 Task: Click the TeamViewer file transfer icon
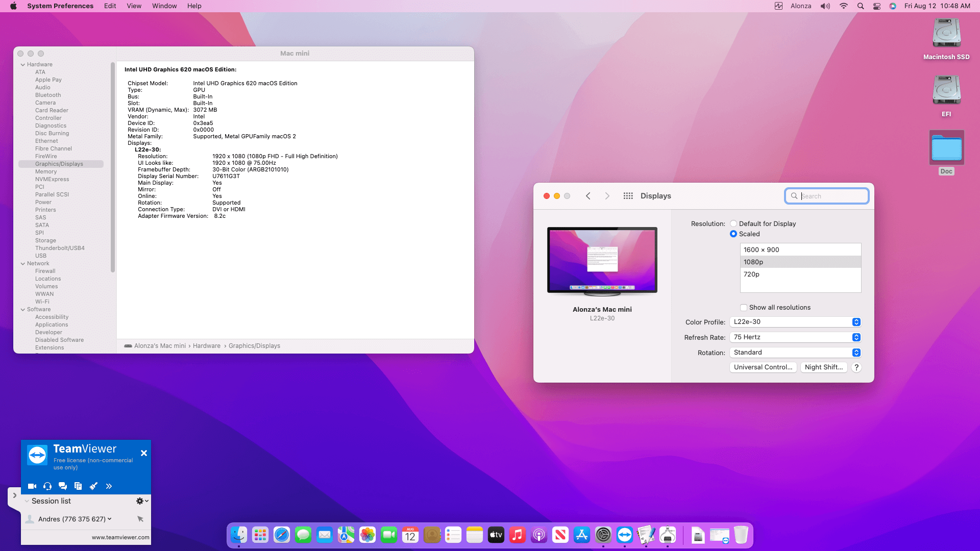point(78,486)
